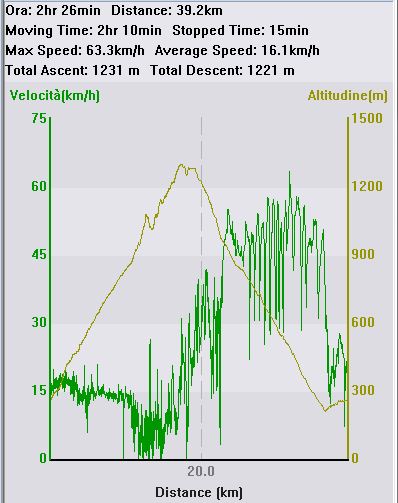Click the 900 tick on the altitude axis
398x503 pixels.
point(363,255)
